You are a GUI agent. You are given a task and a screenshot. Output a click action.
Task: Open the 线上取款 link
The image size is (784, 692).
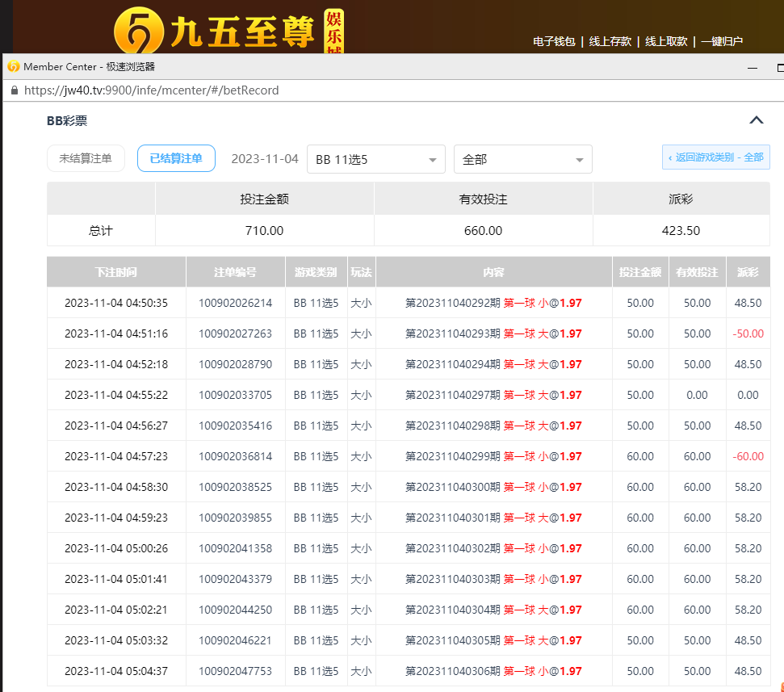coord(666,41)
